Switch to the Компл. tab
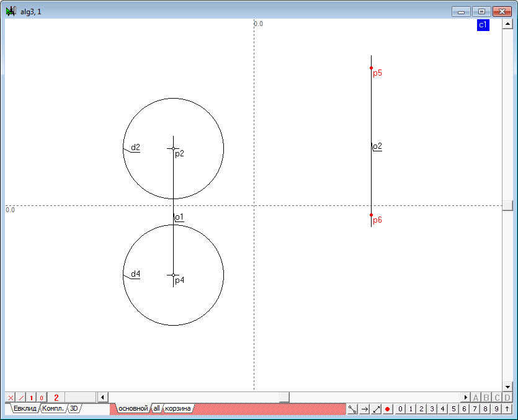The height and width of the screenshot is (420, 518). [53, 408]
